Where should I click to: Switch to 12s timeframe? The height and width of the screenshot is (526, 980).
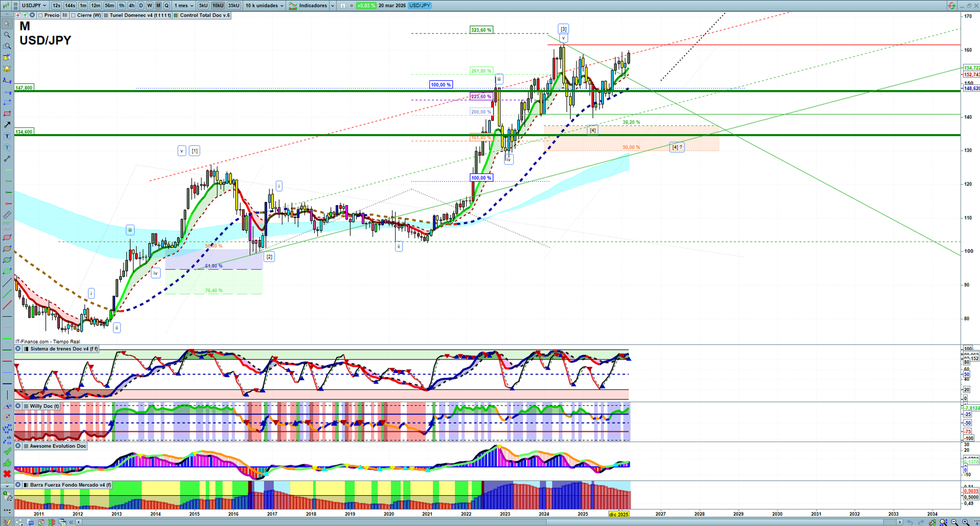point(56,6)
